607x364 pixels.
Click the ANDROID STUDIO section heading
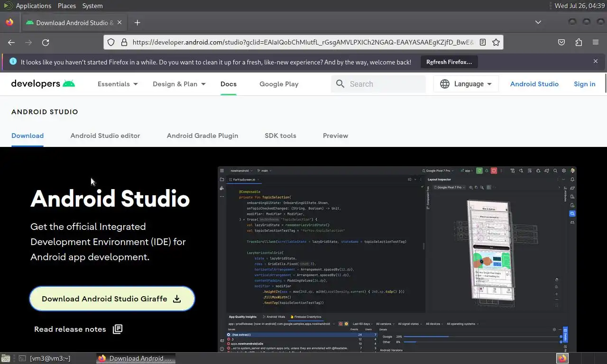(x=45, y=112)
